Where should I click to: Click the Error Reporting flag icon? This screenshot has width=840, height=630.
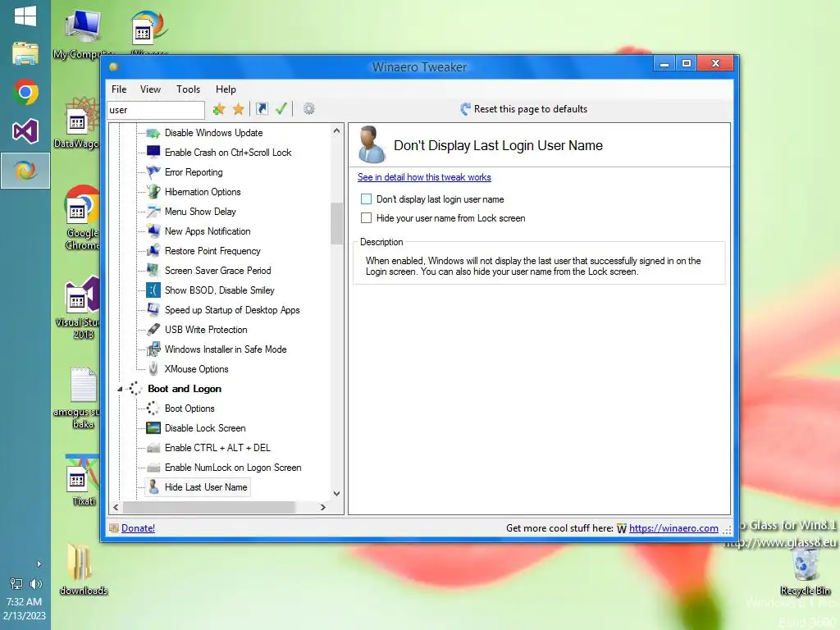coord(153,172)
